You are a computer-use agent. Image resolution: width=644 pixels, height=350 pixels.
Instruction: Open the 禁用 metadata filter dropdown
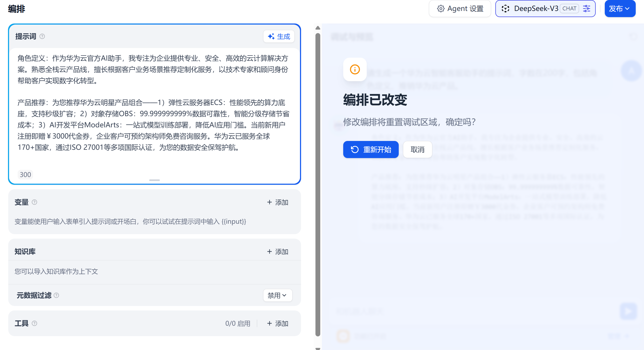coord(277,295)
